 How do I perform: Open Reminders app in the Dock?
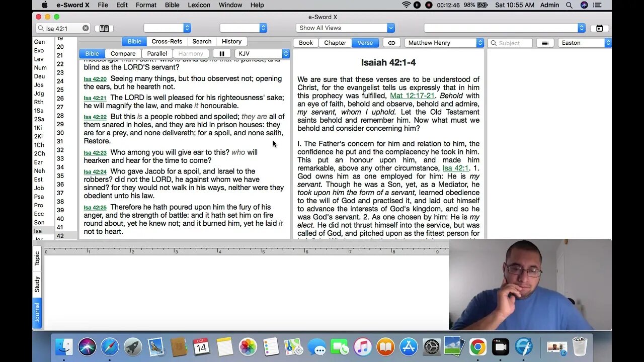(271, 347)
